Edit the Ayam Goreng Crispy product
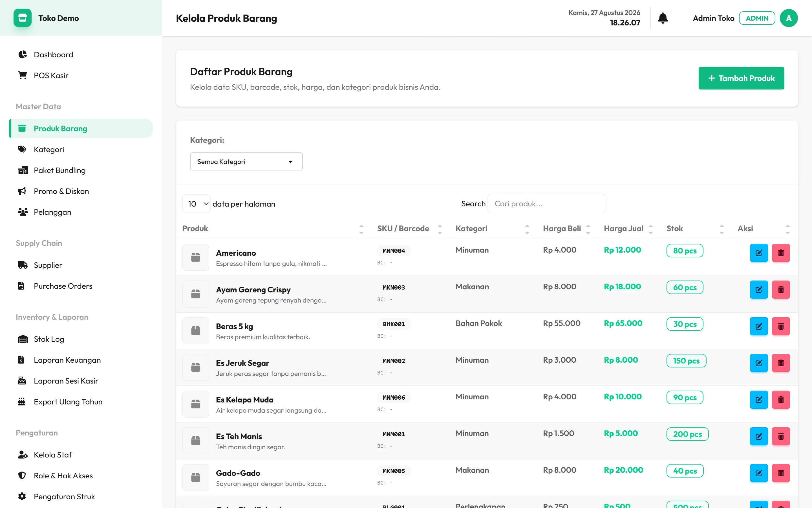 (x=759, y=290)
